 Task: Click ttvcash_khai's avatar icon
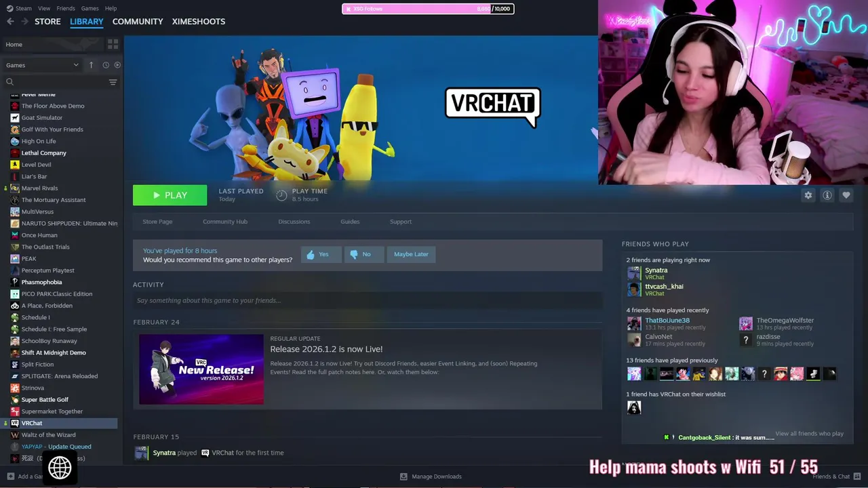click(x=634, y=289)
